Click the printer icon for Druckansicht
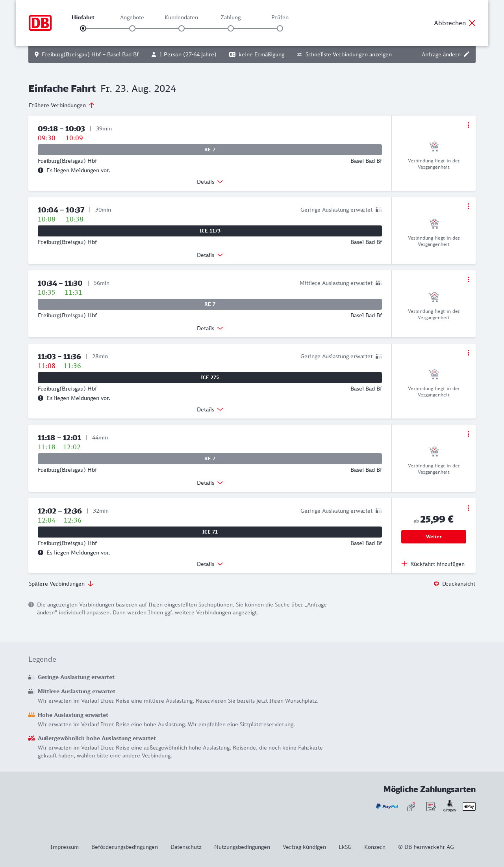 point(436,584)
